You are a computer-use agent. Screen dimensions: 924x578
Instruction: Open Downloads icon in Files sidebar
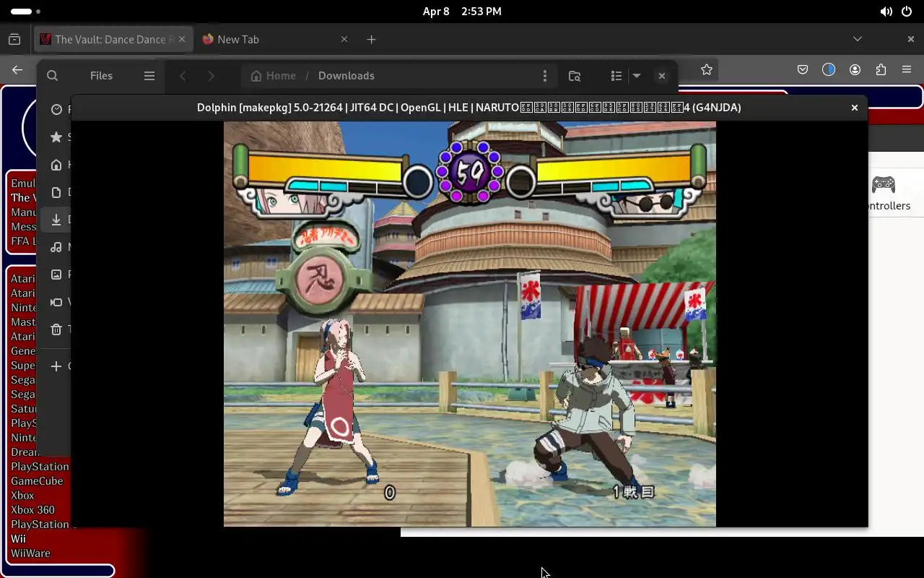point(56,220)
